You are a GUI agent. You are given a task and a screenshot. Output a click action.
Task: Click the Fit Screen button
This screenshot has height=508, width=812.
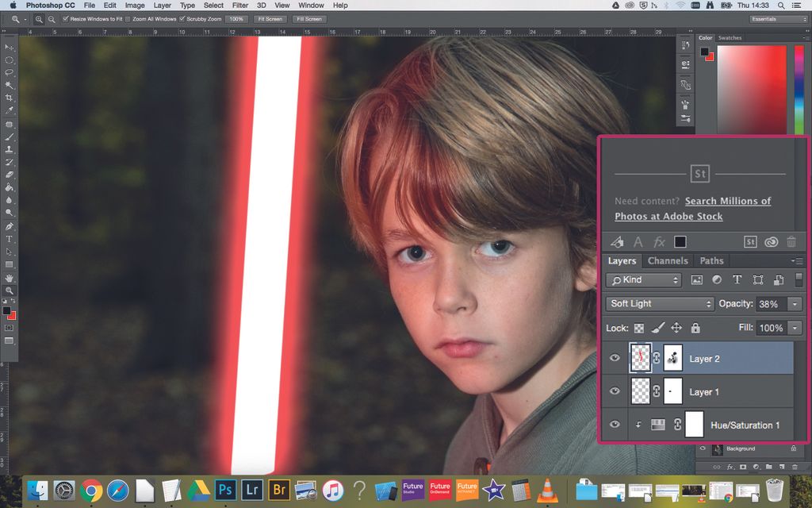(270, 18)
